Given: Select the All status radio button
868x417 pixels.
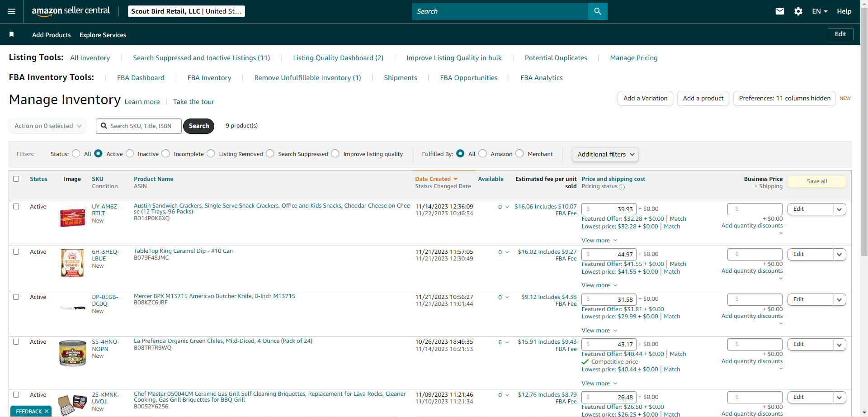Looking at the screenshot, I should [76, 153].
